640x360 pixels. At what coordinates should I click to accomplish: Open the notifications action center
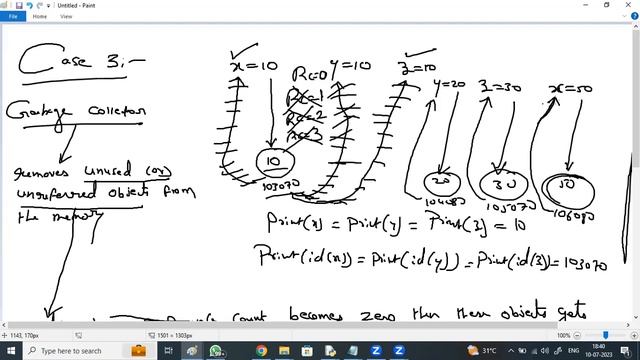point(625,351)
